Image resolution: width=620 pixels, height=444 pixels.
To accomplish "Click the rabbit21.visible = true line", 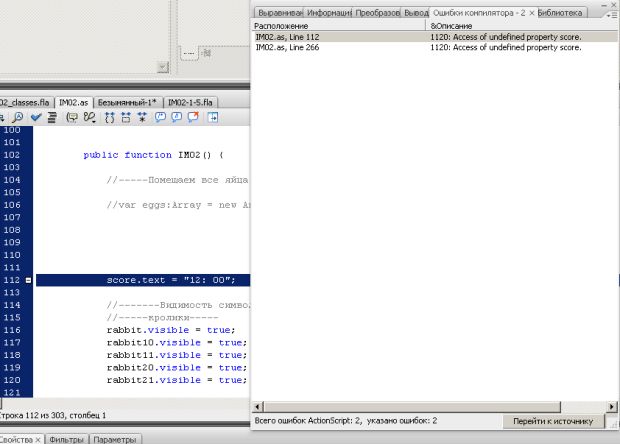I will [177, 380].
